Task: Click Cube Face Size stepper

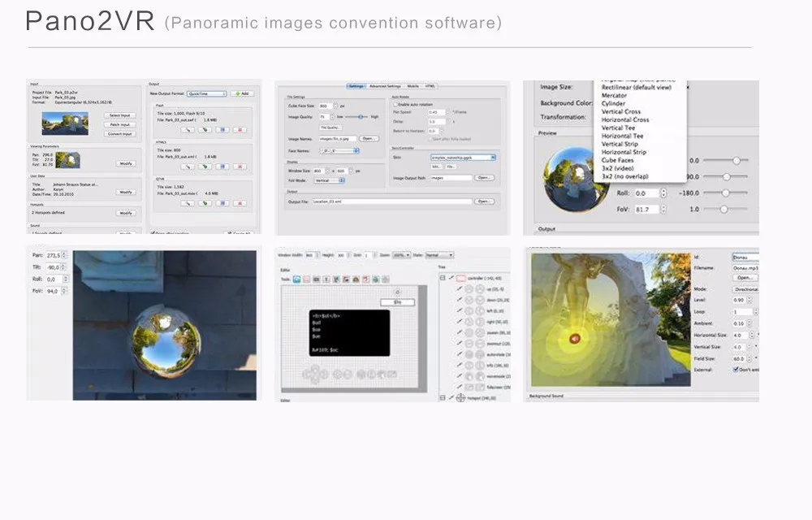Action: pyautogui.click(x=335, y=106)
